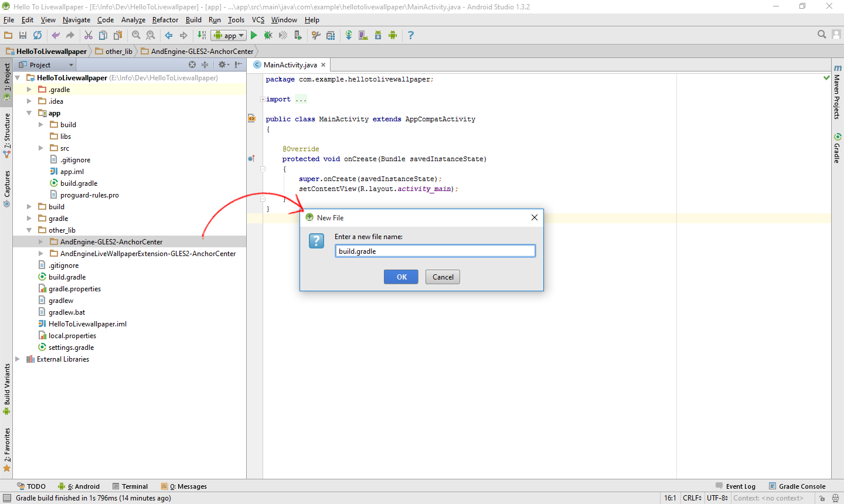
Task: Click the Collapse All icon in Project panel
Action: pos(205,64)
